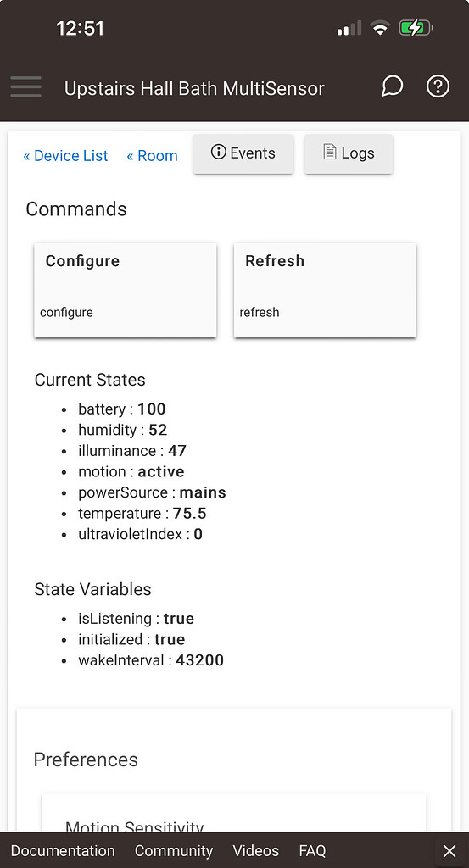The height and width of the screenshot is (868, 469).
Task: Tap the document icon on the Logs button
Action: click(x=329, y=153)
